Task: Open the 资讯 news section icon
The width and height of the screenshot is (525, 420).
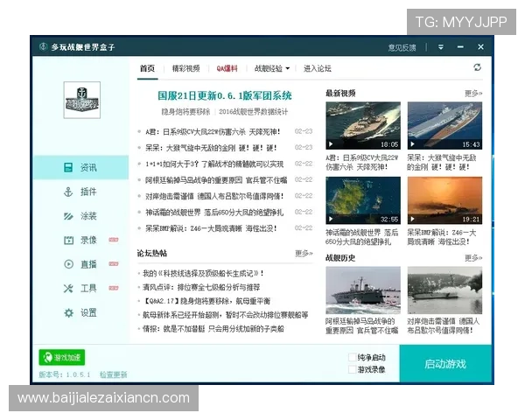Action: [x=68, y=167]
